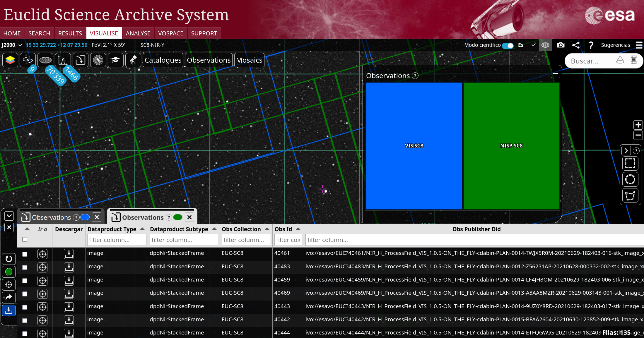
Task: Check the row checkbox for Obs Id 40443
Action: click(25, 307)
